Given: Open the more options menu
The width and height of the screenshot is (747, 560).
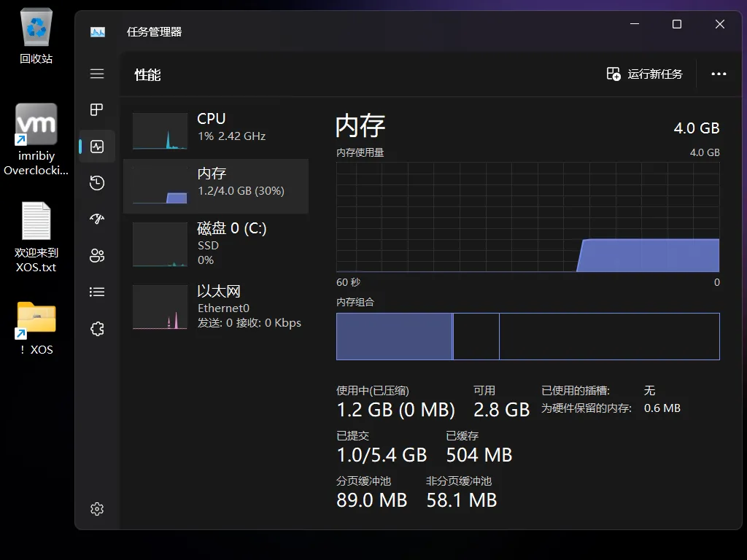Looking at the screenshot, I should [719, 73].
